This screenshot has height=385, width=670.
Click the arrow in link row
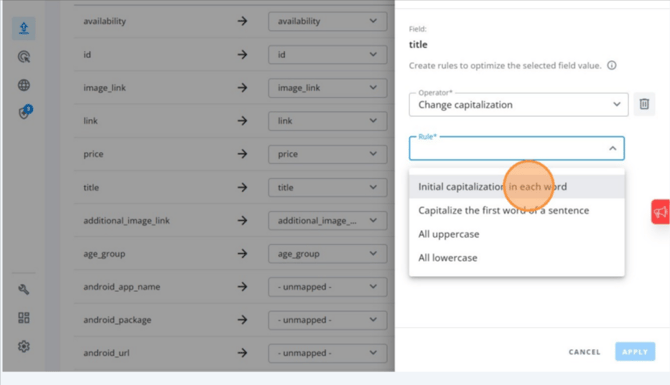point(242,120)
